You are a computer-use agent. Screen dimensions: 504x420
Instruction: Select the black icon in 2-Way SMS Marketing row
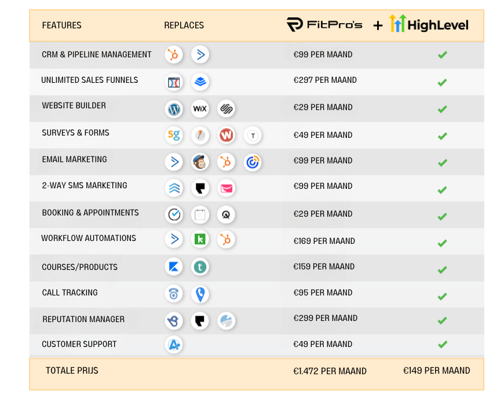(200, 188)
